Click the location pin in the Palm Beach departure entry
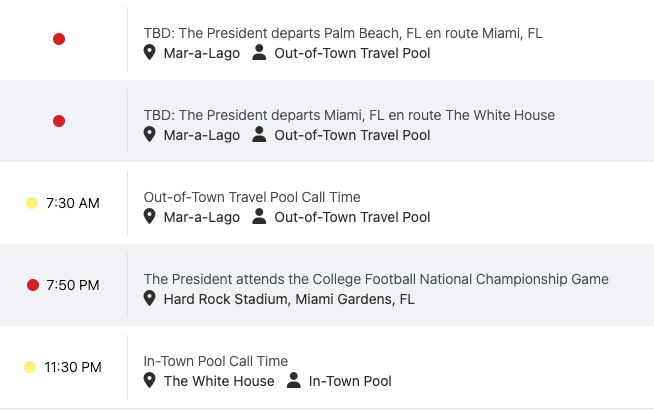The height and width of the screenshot is (411, 654). (150, 53)
